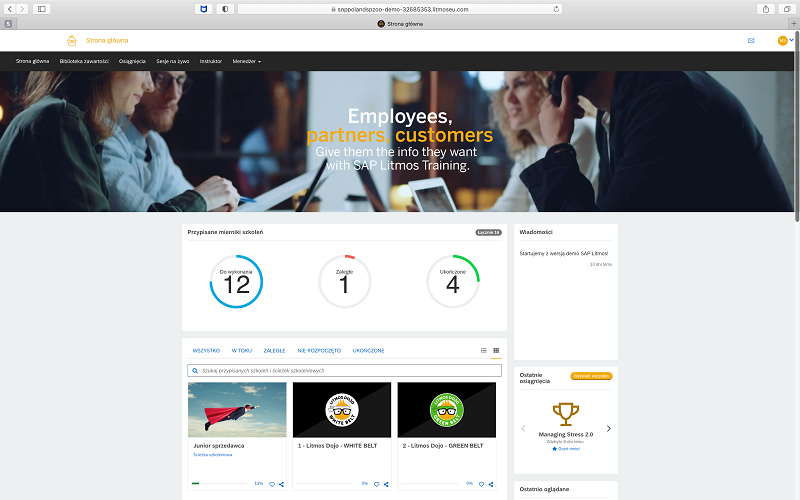Click the Bitwarden shield extension icon
Image resolution: width=800 pixels, height=500 pixels.
click(204, 9)
